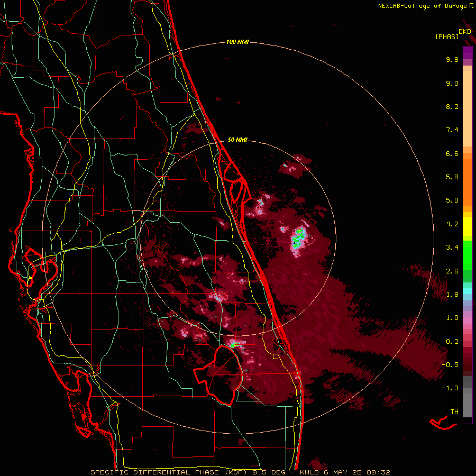The height and width of the screenshot is (476, 476).
Task: Click the 6.6 legend value
Action: [x=452, y=153]
